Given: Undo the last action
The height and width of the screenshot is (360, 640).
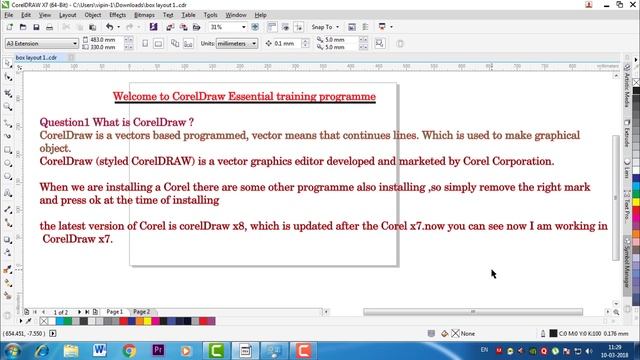Looking at the screenshot, I should pos(109,27).
